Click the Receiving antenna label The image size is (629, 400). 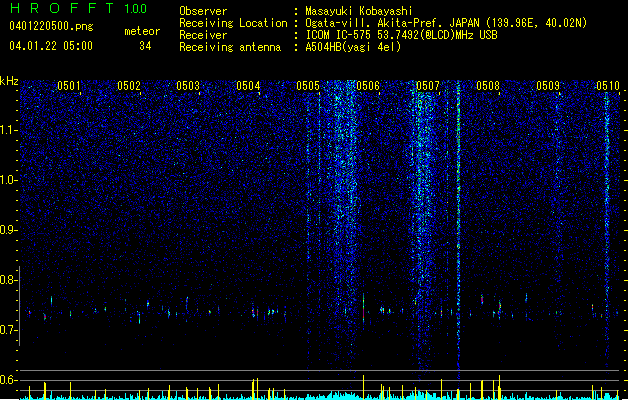click(x=230, y=47)
